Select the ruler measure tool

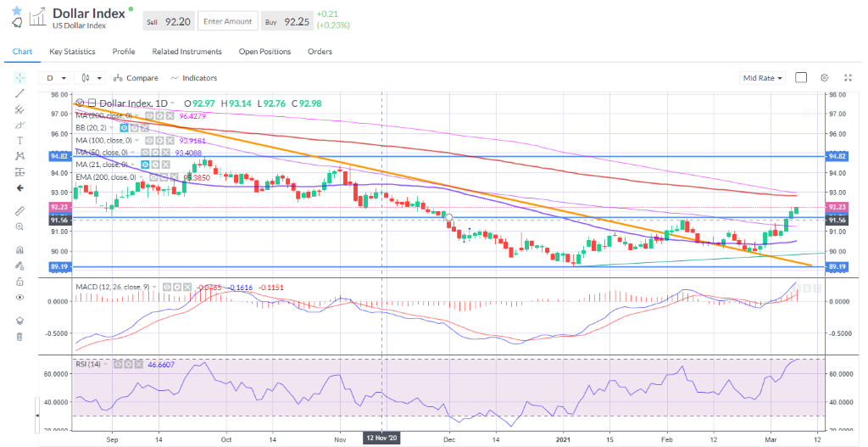coord(20,210)
